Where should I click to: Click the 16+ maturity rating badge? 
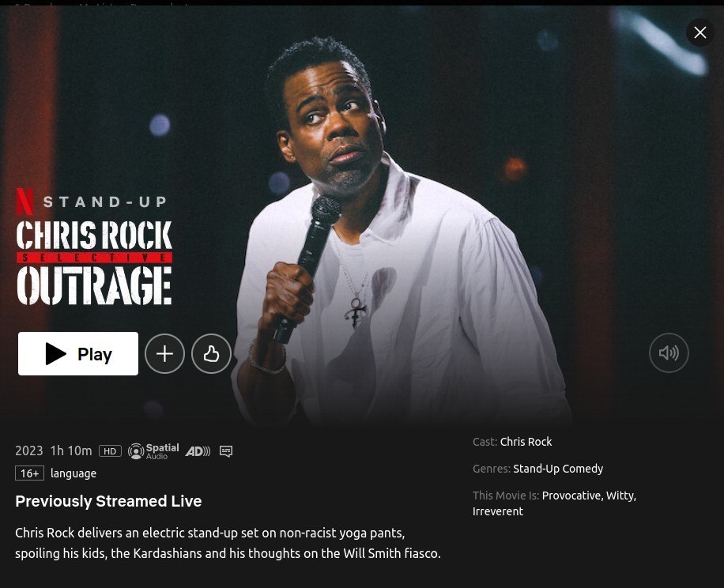[29, 473]
